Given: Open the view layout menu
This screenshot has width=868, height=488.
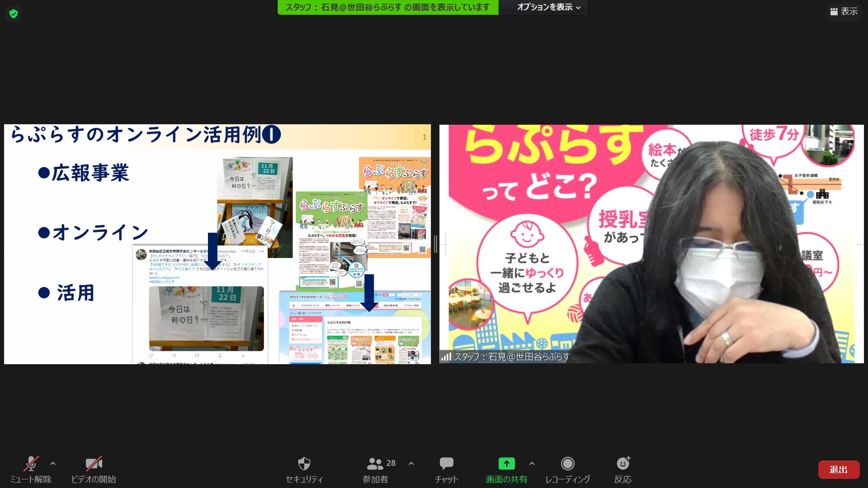Looking at the screenshot, I should click(x=844, y=11).
